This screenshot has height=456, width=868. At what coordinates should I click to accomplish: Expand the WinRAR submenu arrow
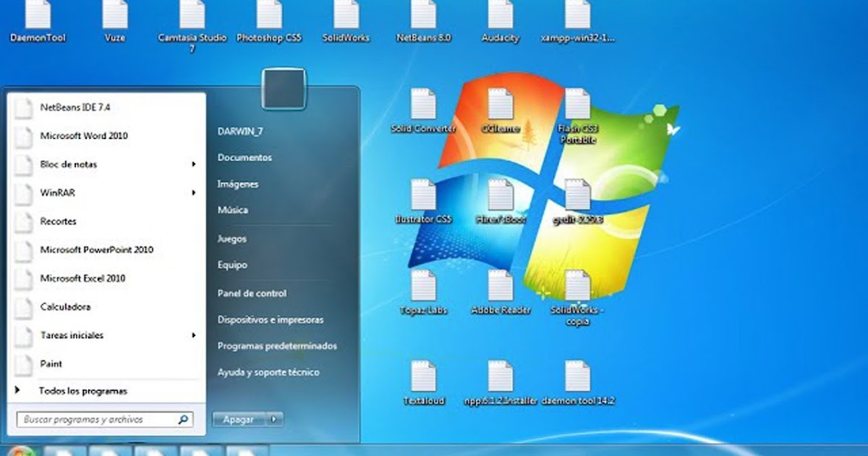[192, 193]
